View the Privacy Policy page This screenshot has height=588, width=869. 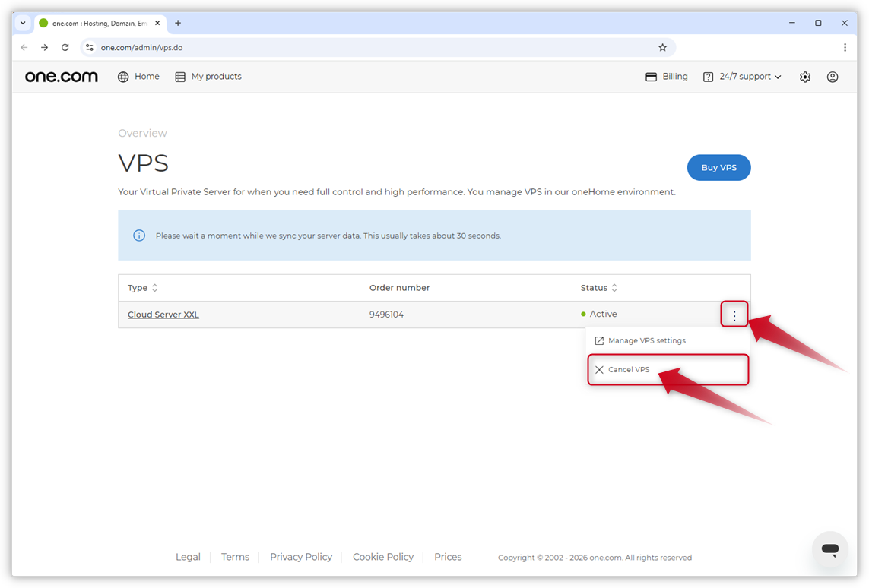pyautogui.click(x=301, y=557)
